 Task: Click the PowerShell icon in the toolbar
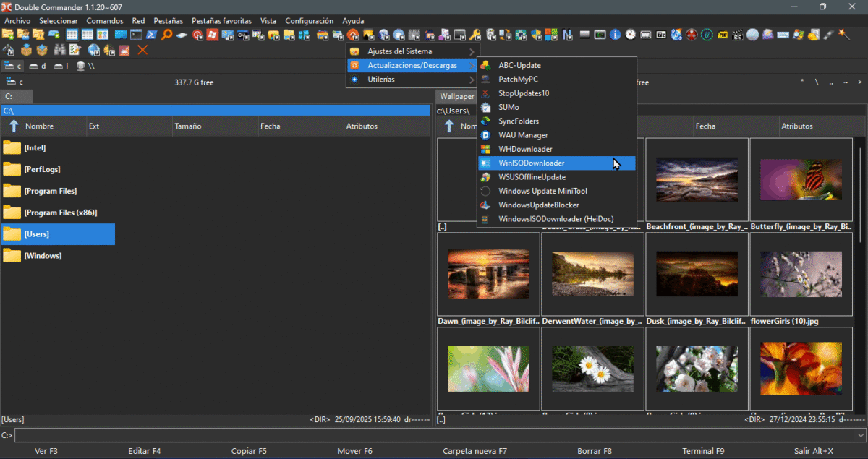click(x=152, y=35)
